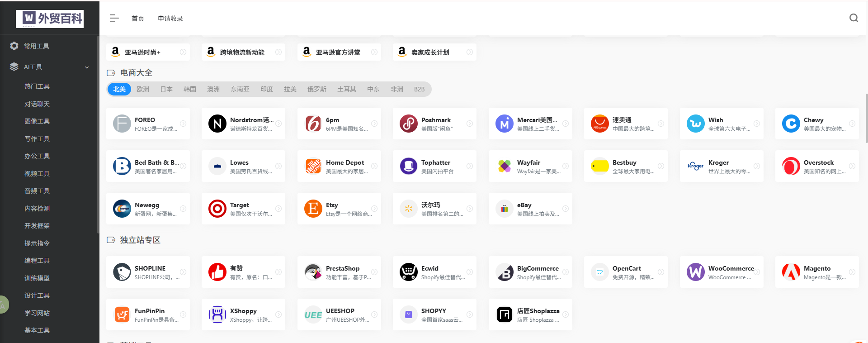Image resolution: width=868 pixels, height=343 pixels.
Task: Select 对话聊天 in the sidebar submenu
Action: tap(37, 104)
